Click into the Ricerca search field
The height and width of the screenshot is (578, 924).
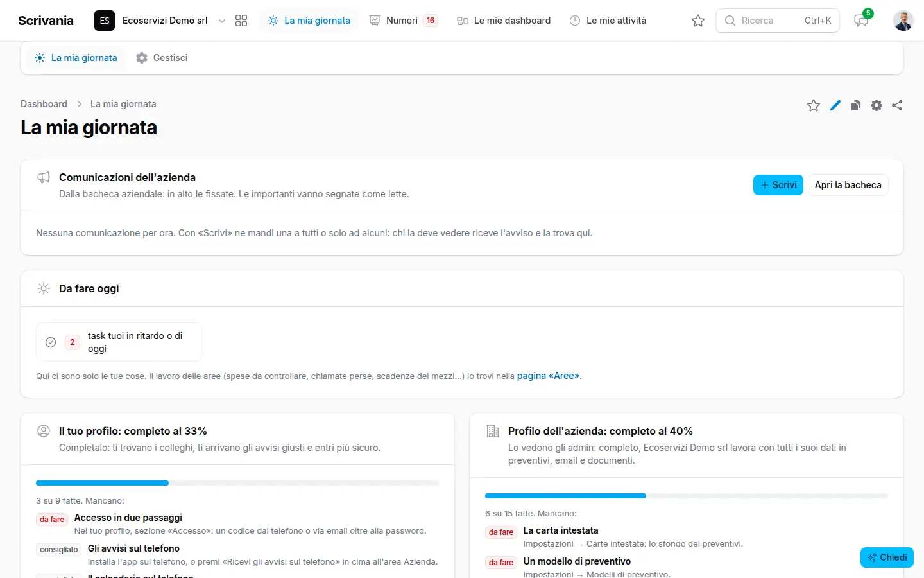(x=778, y=21)
